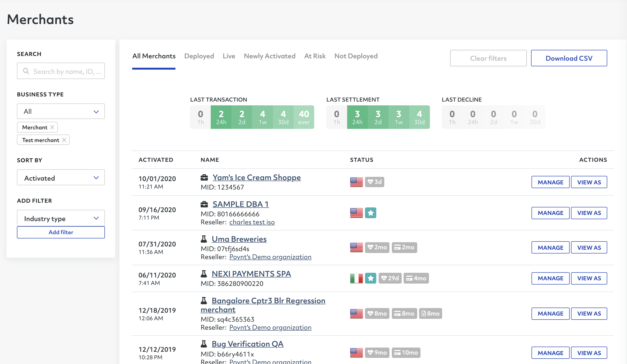Click the Clear filters button

click(x=488, y=58)
